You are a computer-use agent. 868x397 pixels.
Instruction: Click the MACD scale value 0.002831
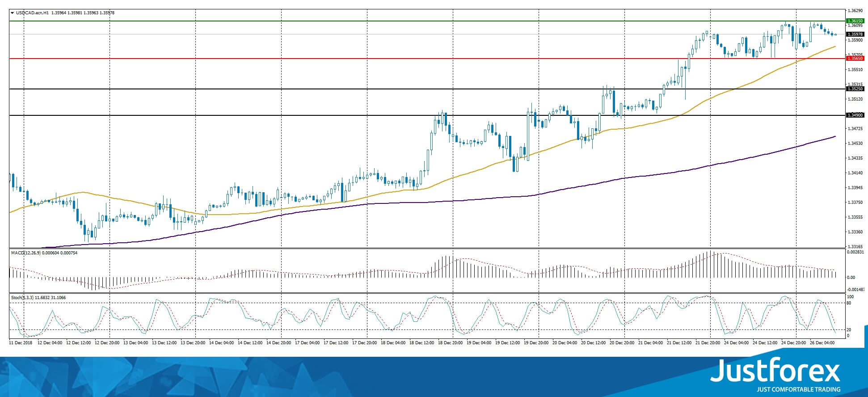855,253
